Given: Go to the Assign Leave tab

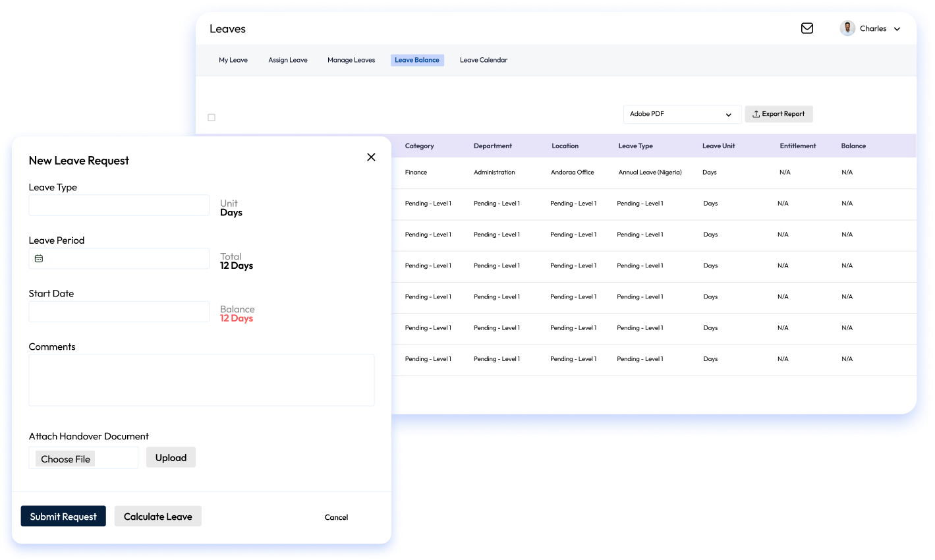Looking at the screenshot, I should 287,60.
